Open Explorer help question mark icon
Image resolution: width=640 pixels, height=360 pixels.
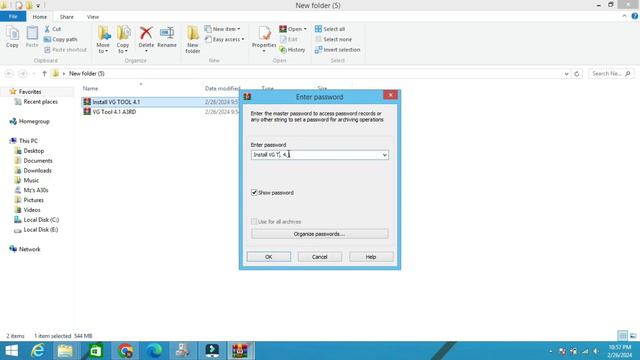[635, 16]
